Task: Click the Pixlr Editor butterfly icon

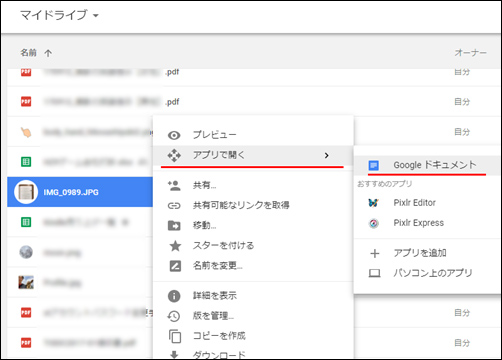Action: click(x=373, y=203)
